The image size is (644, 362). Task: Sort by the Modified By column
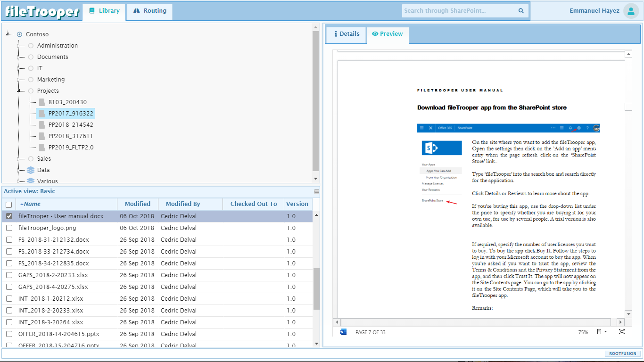click(x=190, y=204)
